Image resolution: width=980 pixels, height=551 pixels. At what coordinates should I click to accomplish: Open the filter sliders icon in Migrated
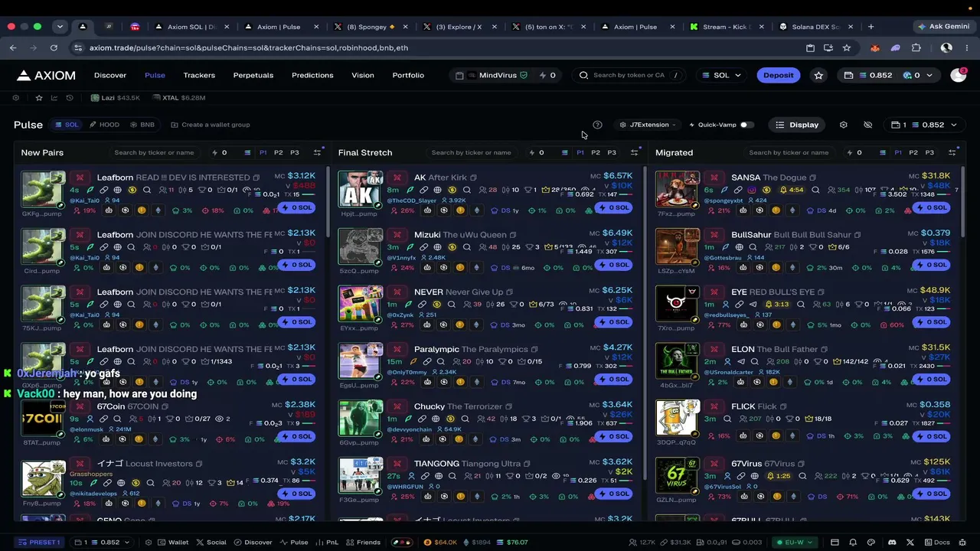[x=952, y=152]
